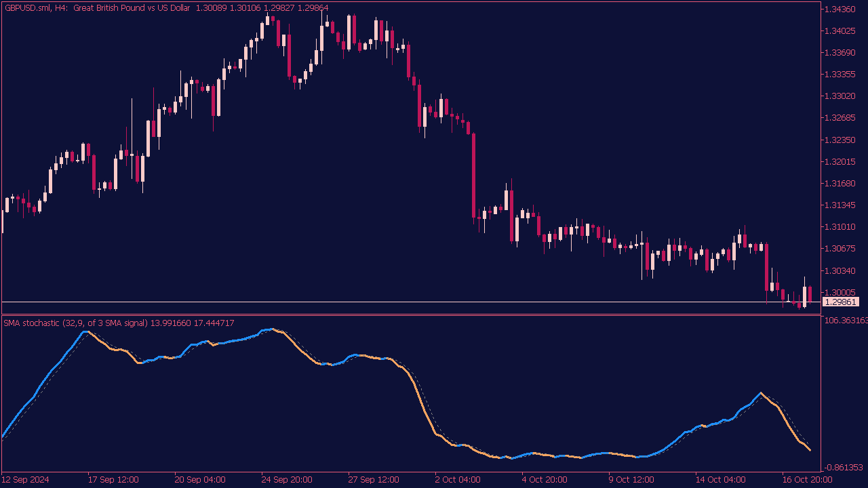Click the 1.31345 price scale label

840,205
